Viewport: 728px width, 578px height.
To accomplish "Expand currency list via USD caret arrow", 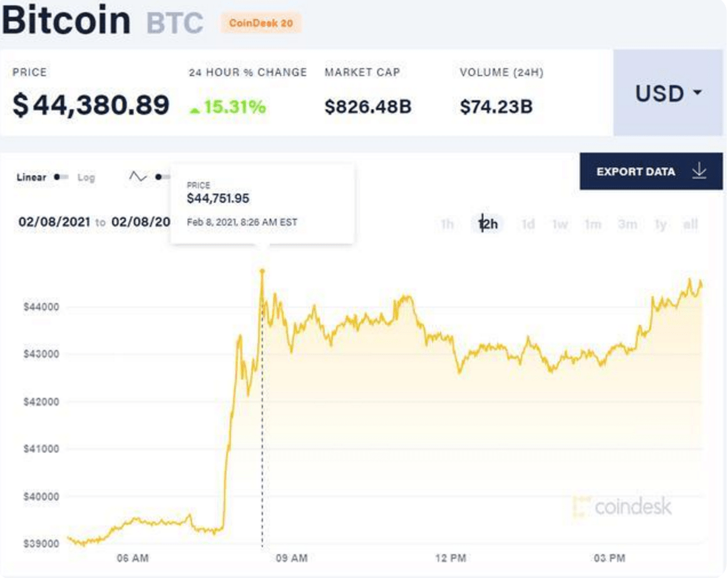I will tap(697, 93).
